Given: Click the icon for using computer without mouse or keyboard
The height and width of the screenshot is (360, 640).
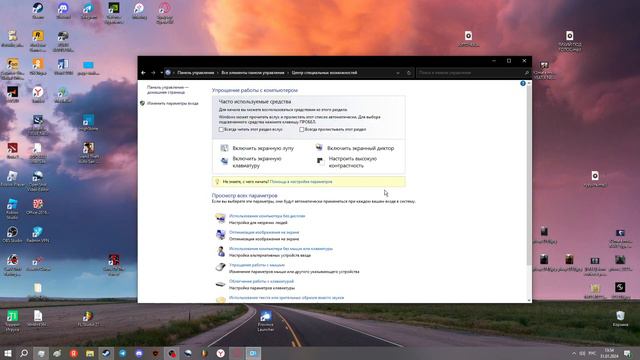Looking at the screenshot, I should pos(220,251).
